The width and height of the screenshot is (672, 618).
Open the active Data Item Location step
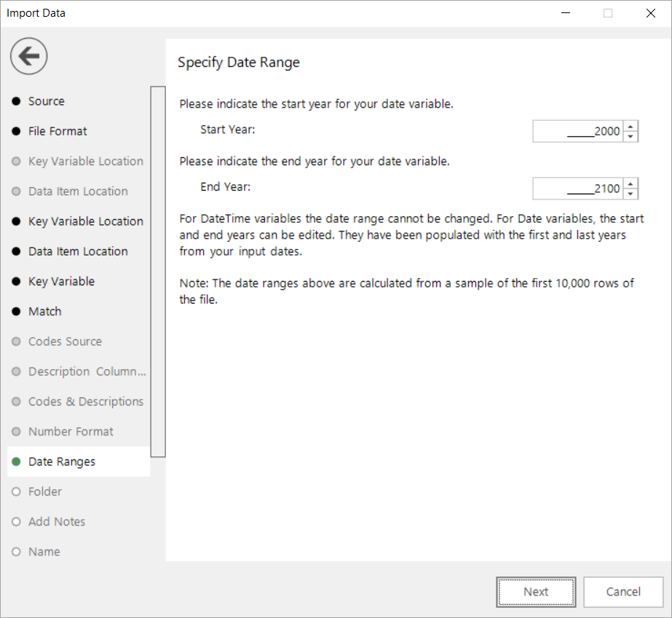(78, 251)
